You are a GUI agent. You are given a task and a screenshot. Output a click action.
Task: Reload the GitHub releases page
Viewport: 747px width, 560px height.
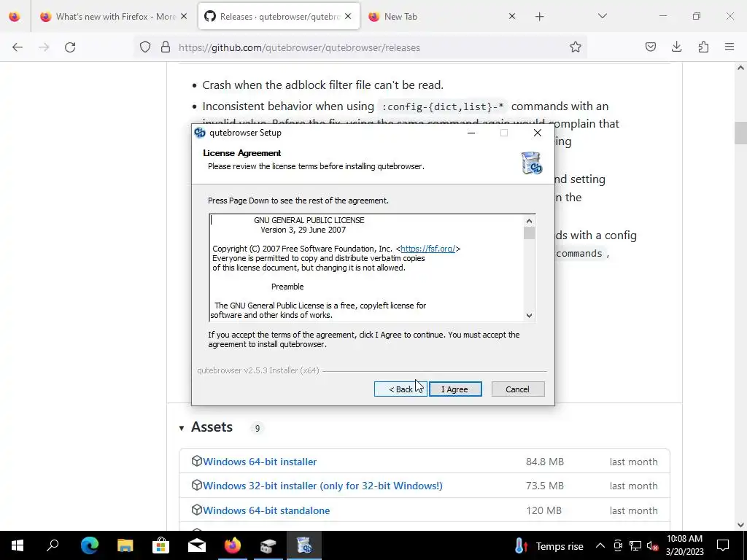coord(70,47)
